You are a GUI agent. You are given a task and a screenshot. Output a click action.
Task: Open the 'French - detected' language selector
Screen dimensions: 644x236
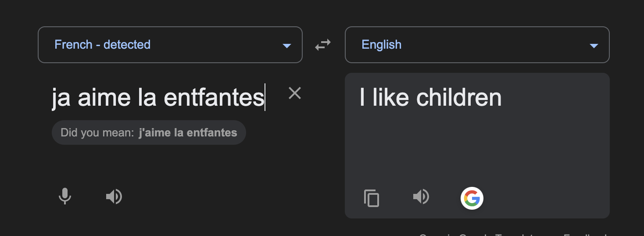pyautogui.click(x=170, y=45)
